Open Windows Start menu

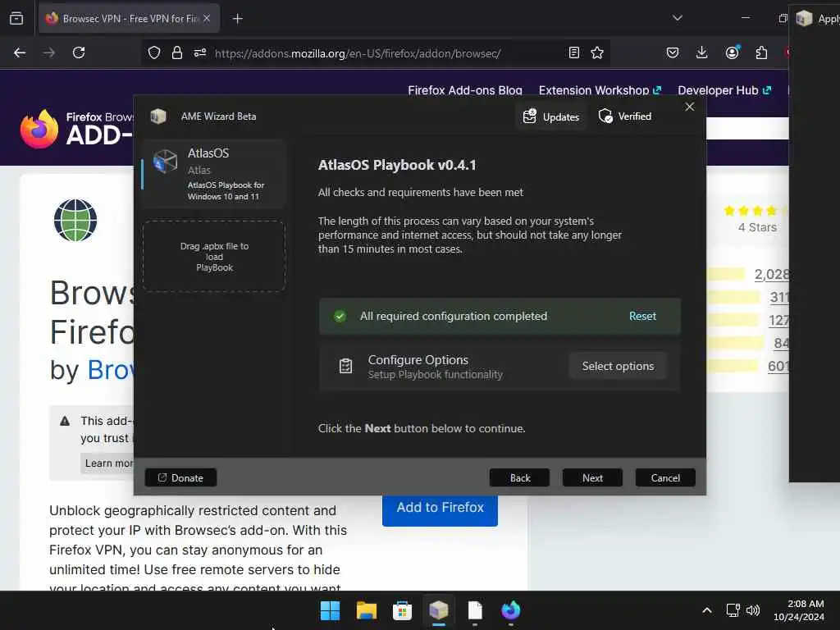(330, 610)
